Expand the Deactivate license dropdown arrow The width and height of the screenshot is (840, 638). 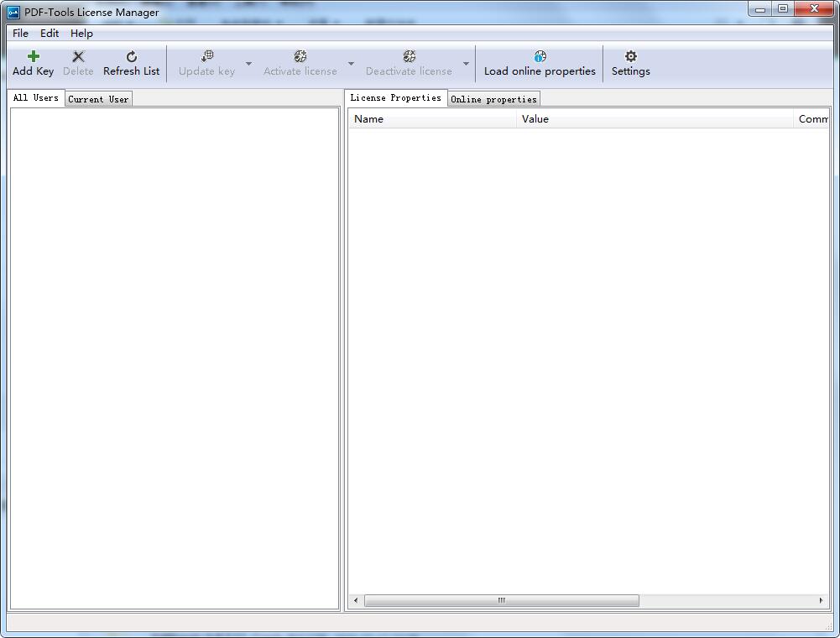tap(466, 63)
